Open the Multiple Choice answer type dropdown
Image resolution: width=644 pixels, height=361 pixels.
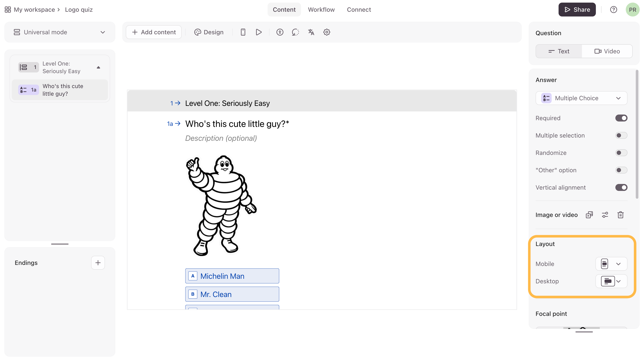pyautogui.click(x=582, y=98)
